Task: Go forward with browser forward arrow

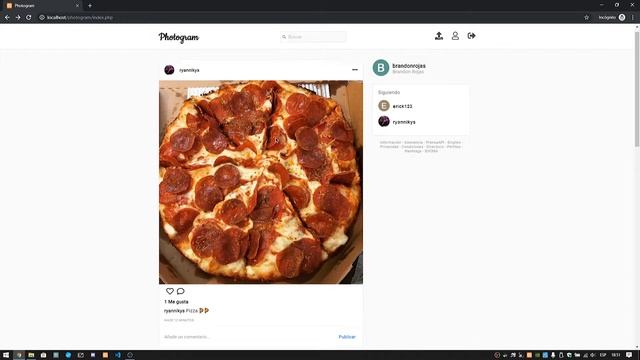Action: [x=18, y=18]
